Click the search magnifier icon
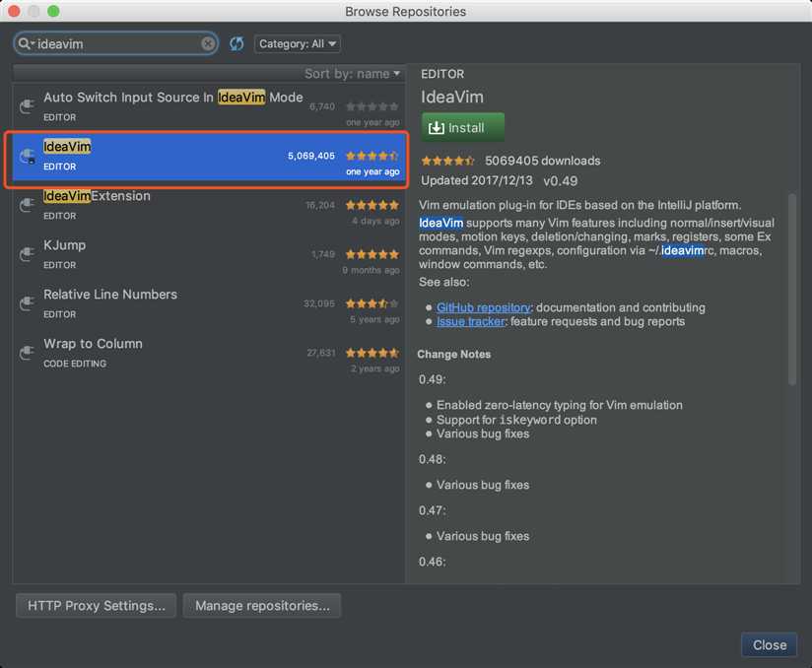 point(25,43)
